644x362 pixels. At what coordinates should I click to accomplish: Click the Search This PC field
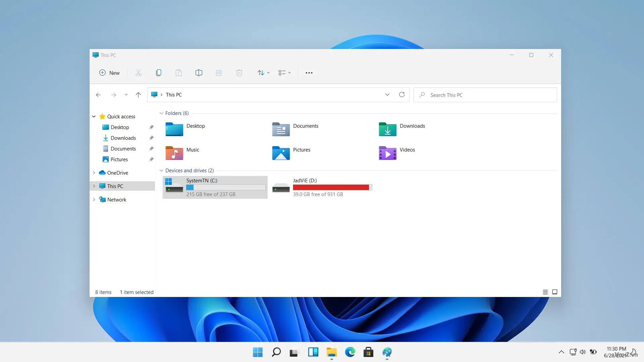[x=485, y=95]
